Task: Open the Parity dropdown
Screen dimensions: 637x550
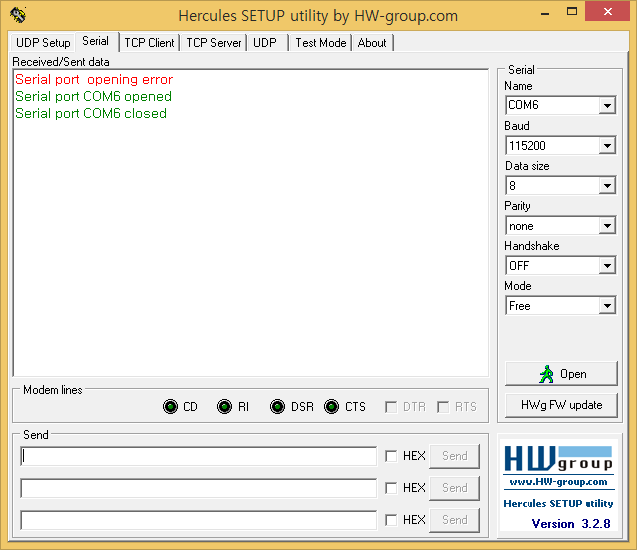Action: click(x=607, y=225)
